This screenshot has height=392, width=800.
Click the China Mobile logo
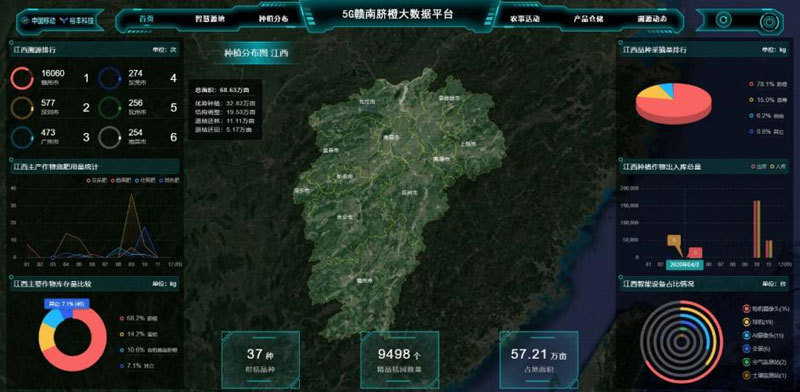point(39,21)
